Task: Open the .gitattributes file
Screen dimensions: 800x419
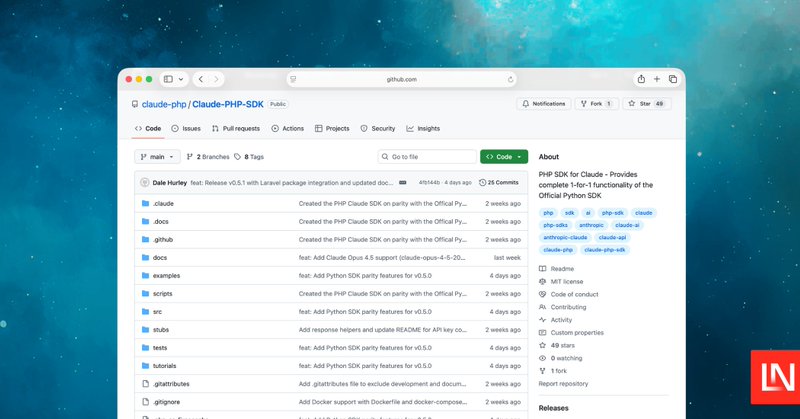Action: [171, 384]
